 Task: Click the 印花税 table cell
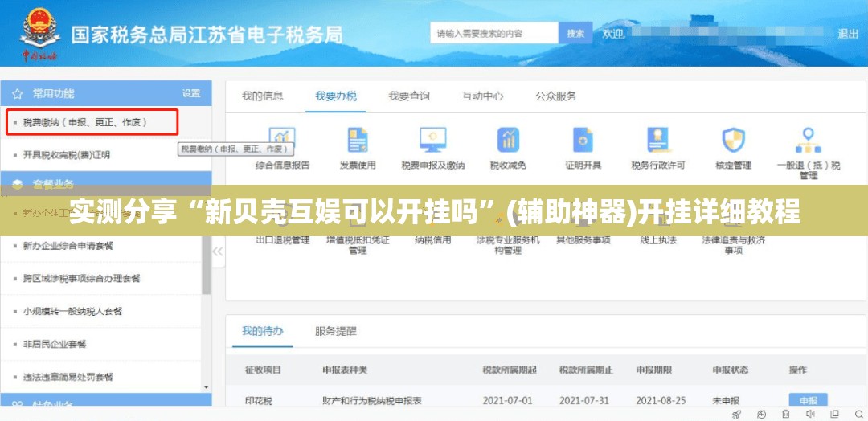[259, 401]
